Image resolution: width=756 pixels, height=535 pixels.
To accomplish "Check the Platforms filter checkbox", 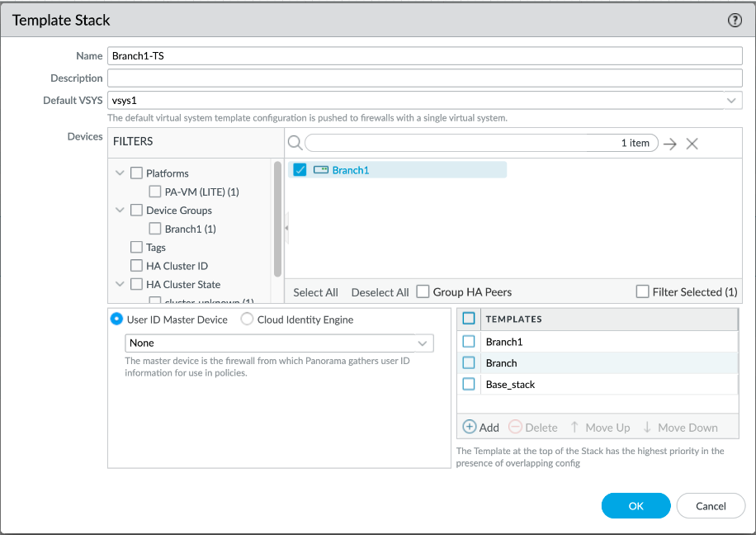I will (x=136, y=173).
